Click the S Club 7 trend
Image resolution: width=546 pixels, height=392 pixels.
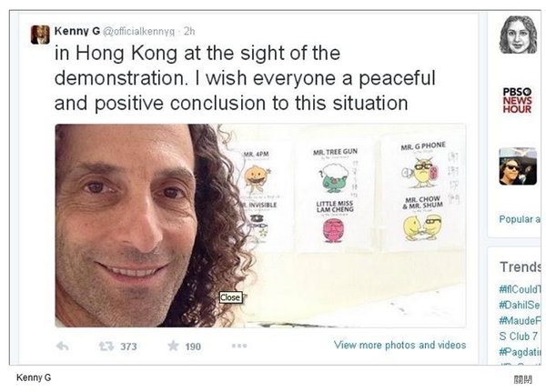[519, 337]
